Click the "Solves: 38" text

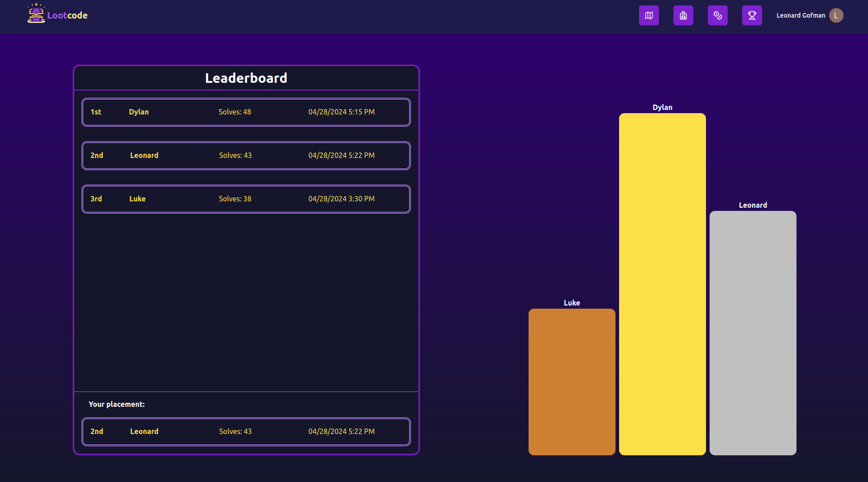[235, 199]
